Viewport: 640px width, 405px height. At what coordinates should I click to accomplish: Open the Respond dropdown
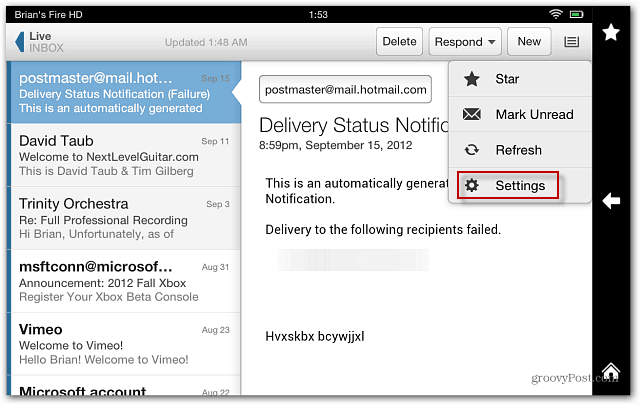click(x=465, y=42)
